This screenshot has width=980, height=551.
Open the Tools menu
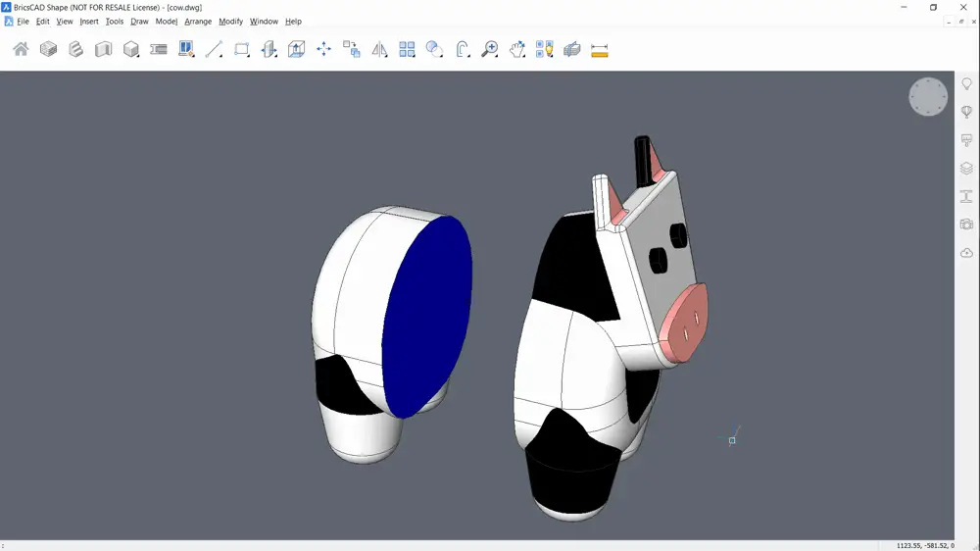point(115,22)
